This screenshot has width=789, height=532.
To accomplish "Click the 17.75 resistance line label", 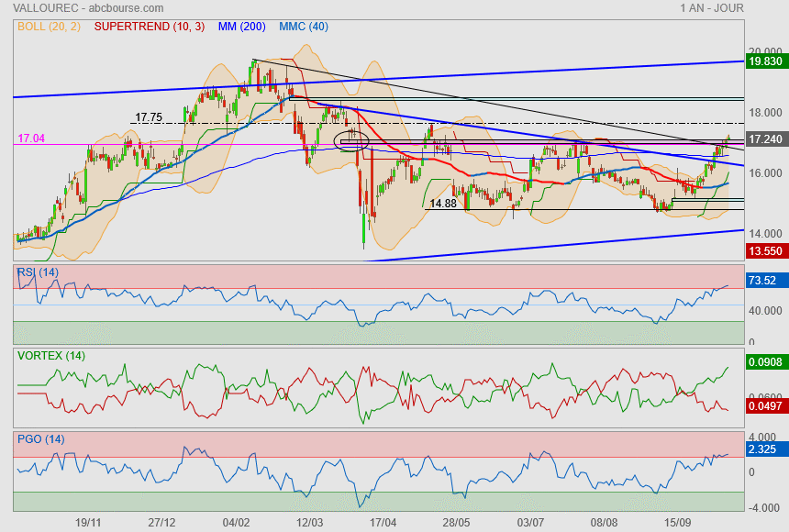I will click(148, 117).
